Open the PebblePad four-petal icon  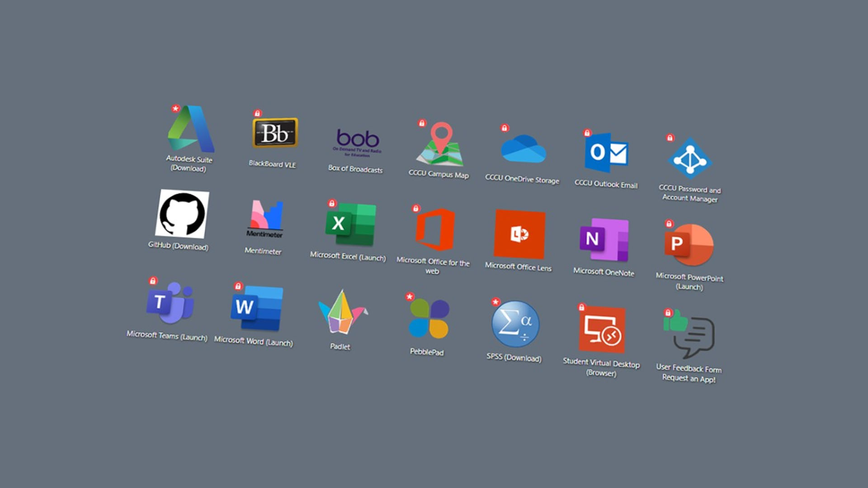click(x=429, y=319)
